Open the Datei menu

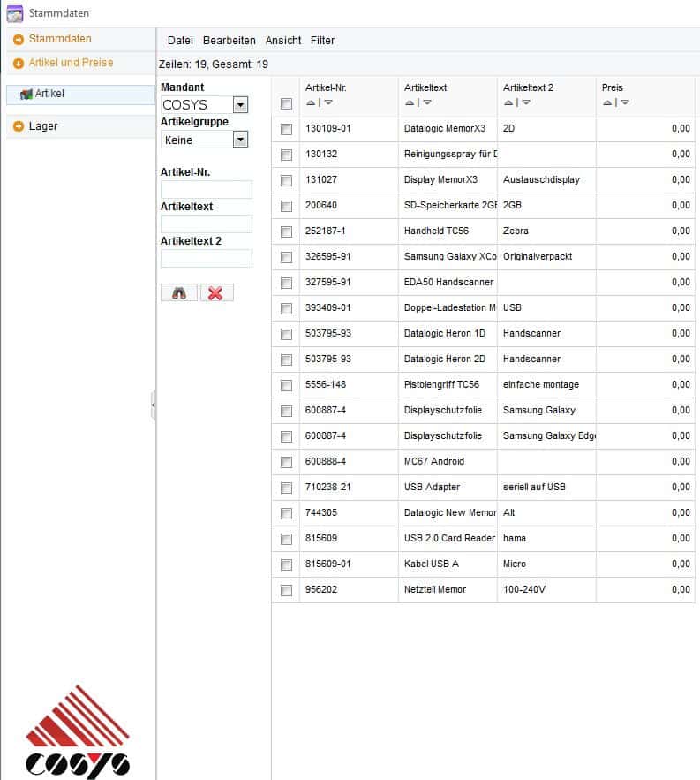coord(180,41)
